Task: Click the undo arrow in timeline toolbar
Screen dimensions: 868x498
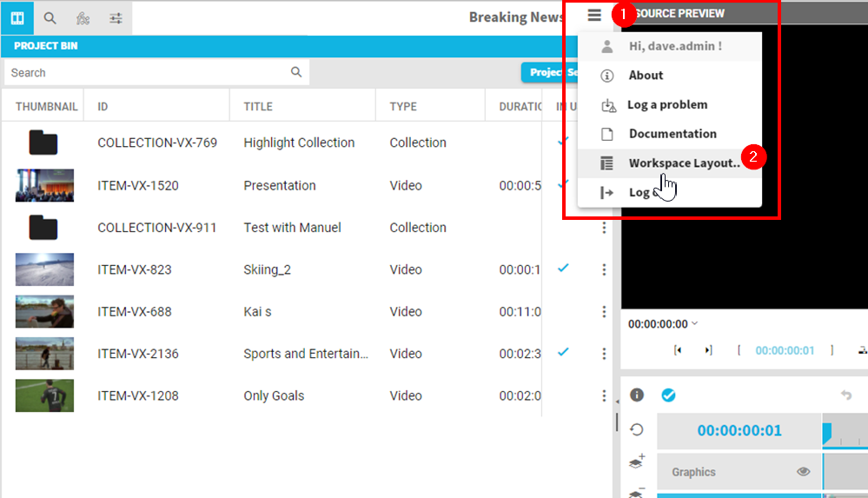Action: [846, 395]
